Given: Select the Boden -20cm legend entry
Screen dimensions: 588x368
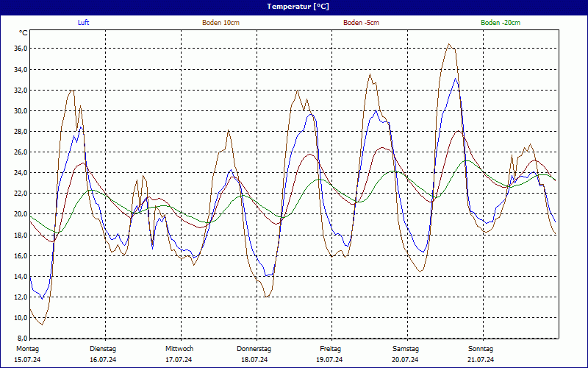Looking at the screenshot, I should (x=501, y=23).
